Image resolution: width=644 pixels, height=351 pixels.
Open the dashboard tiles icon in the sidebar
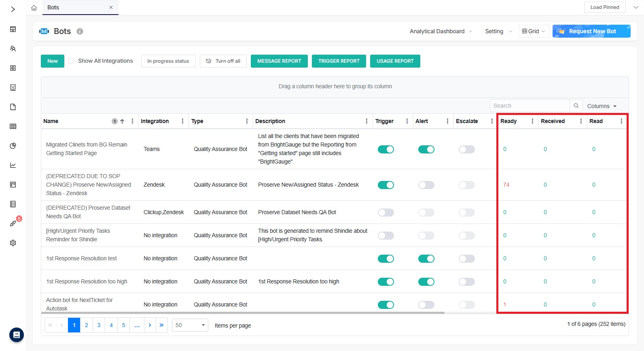tap(13, 68)
